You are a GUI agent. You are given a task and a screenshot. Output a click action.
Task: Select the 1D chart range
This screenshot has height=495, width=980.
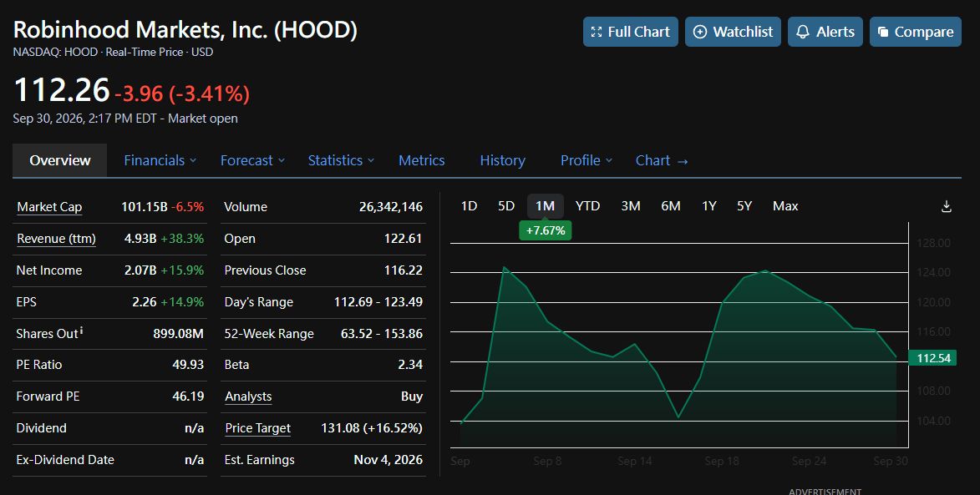[x=469, y=206]
